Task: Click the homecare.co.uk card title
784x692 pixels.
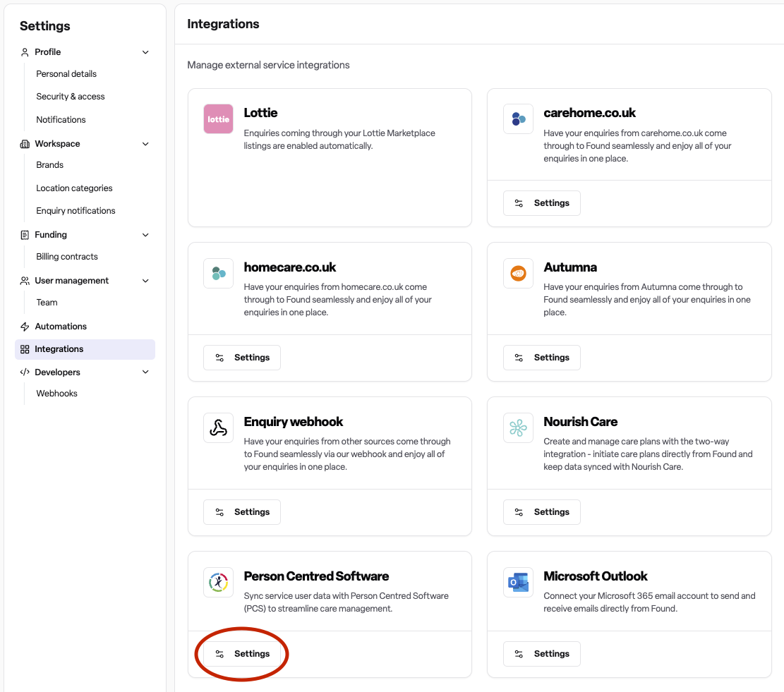Action: [290, 267]
